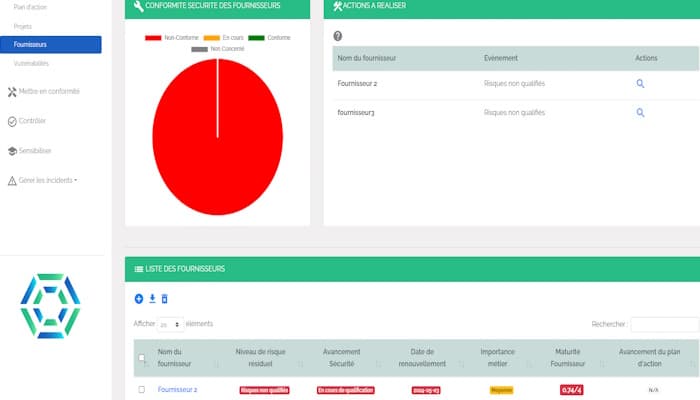Click the red renewal date badge

tap(426, 390)
